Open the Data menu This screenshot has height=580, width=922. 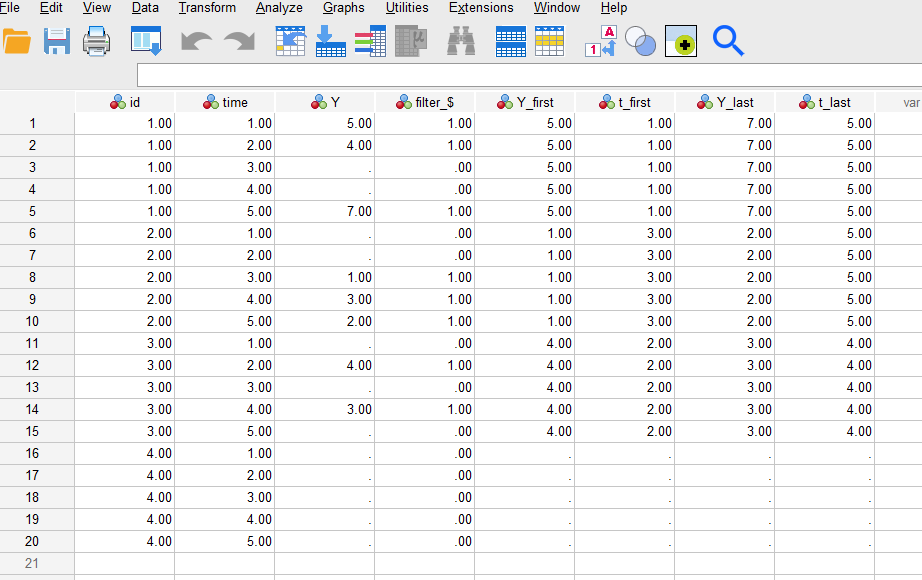coord(145,8)
